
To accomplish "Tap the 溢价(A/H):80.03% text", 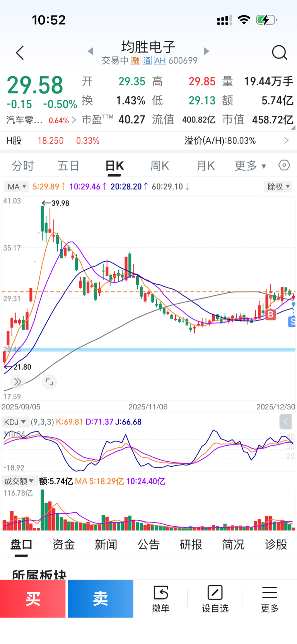I will click(x=220, y=141).
